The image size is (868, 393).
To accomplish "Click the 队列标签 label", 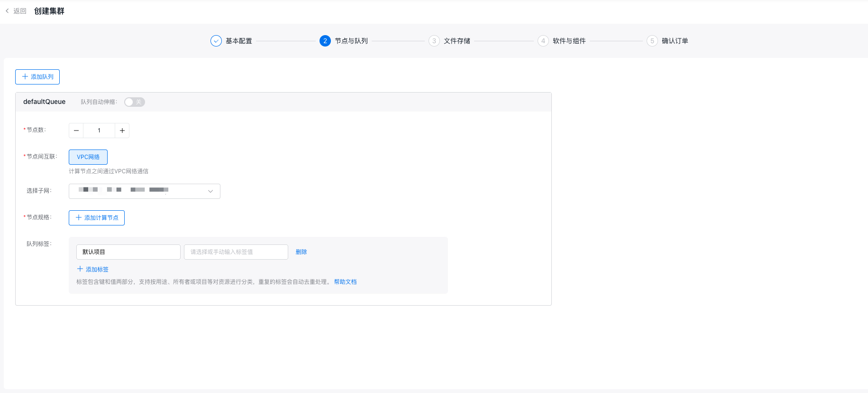I will 39,244.
